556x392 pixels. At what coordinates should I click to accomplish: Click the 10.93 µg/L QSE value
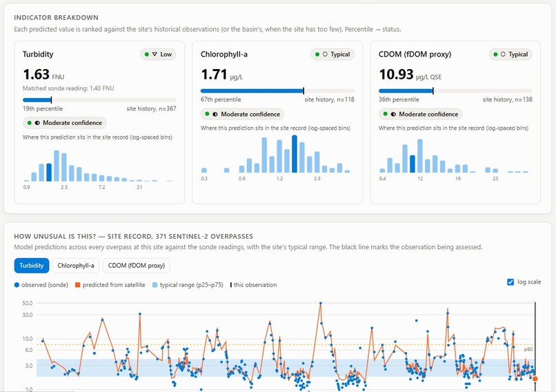coord(410,75)
